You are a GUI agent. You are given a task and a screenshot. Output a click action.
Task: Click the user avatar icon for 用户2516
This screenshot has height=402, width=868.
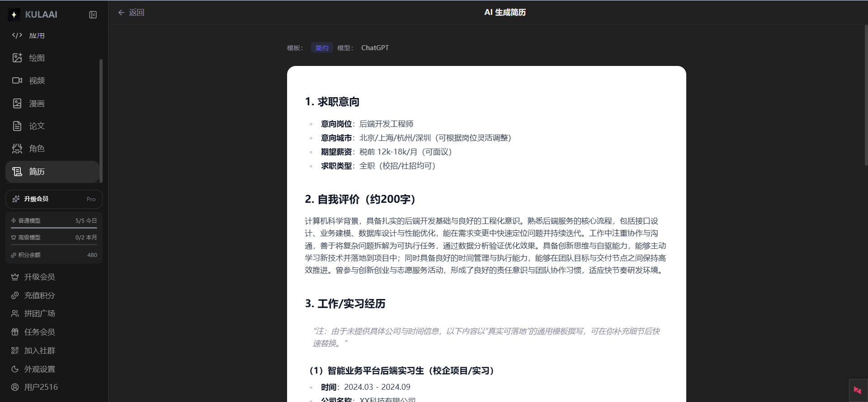pos(15,387)
